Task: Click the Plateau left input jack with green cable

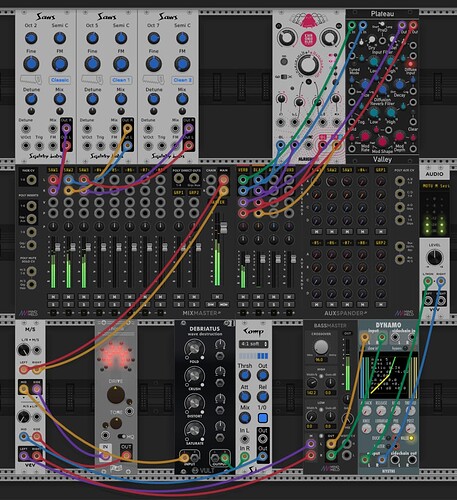Action: (x=351, y=25)
